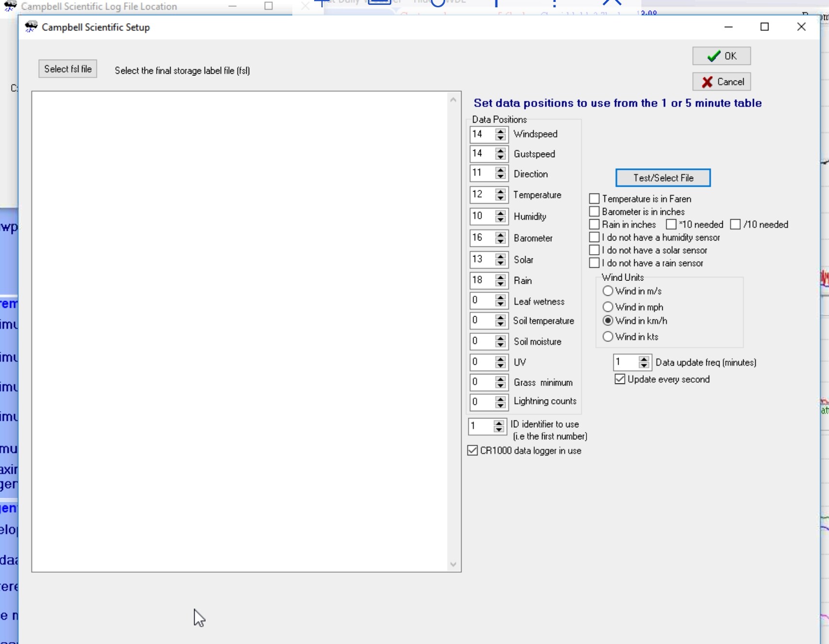Maximize the Campbell Scientific Setup window
The image size is (829, 644).
pyautogui.click(x=765, y=27)
